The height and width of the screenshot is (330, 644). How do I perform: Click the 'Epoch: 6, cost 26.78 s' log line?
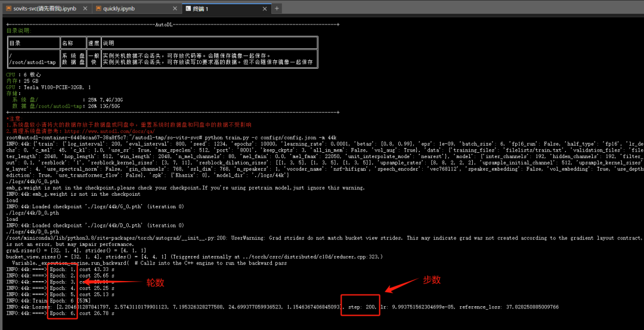(x=60, y=313)
